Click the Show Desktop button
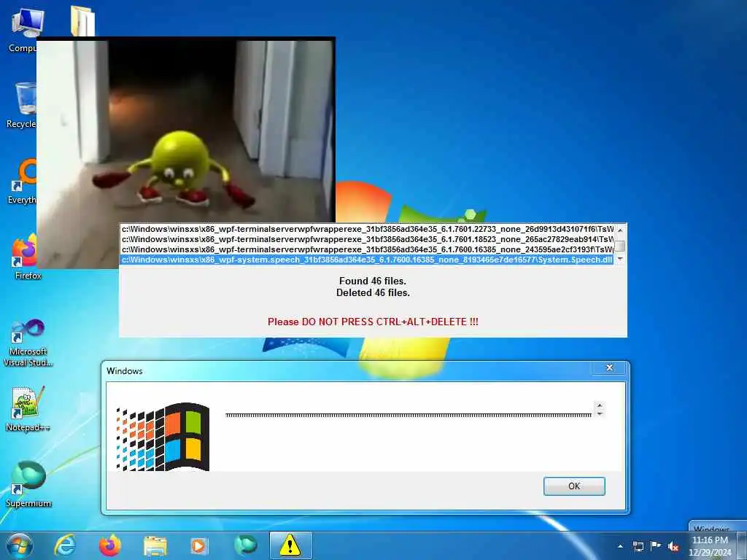Image resolution: width=747 pixels, height=560 pixels. pos(742,545)
